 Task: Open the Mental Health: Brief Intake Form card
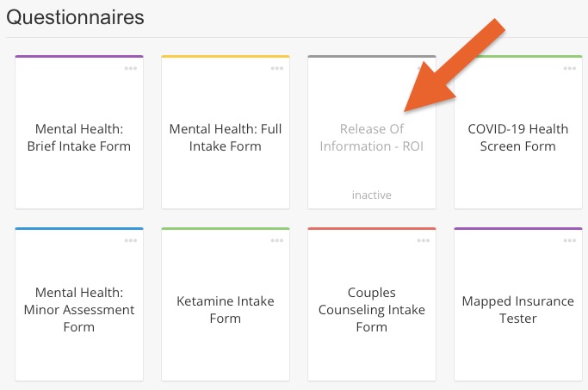pyautogui.click(x=79, y=132)
